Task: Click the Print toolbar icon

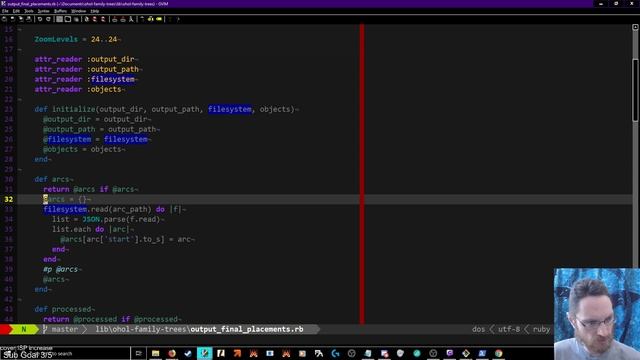Action: pyautogui.click(x=29, y=19)
